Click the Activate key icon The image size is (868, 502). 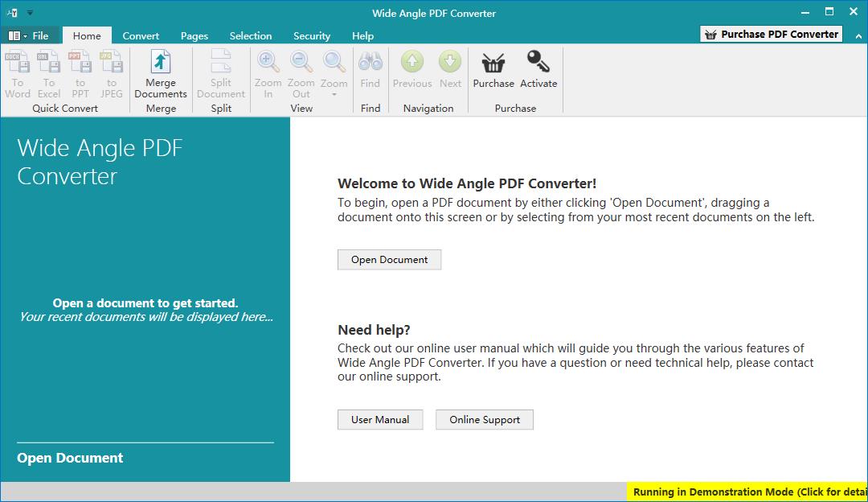[x=538, y=63]
